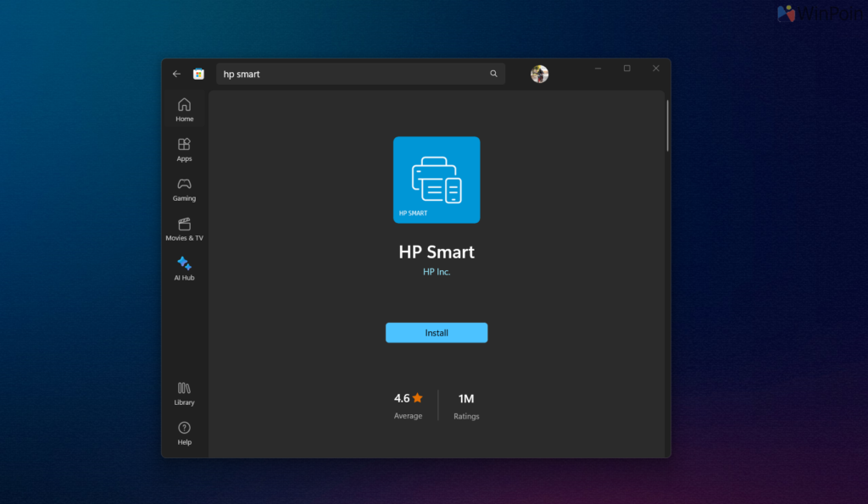Click the 1M ratings count

(466, 398)
